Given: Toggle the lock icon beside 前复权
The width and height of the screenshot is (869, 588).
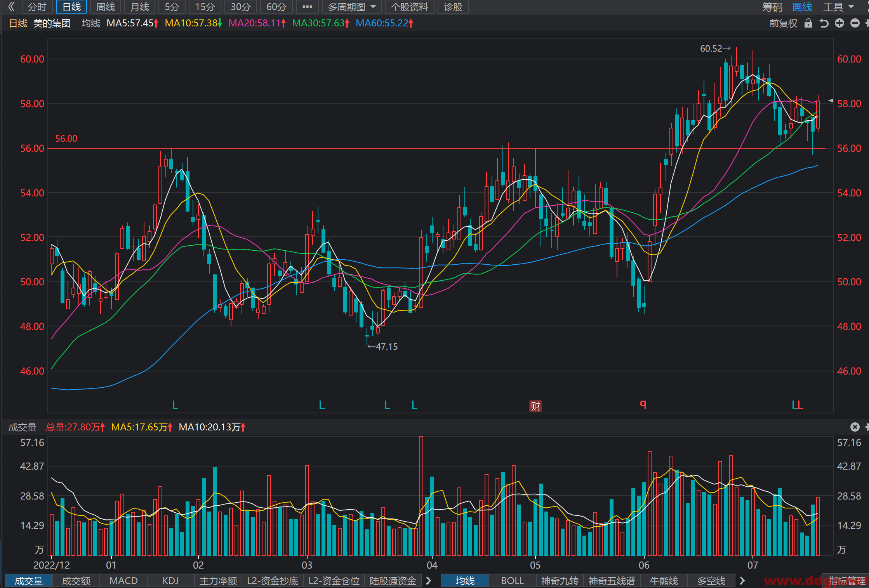Looking at the screenshot, I should point(808,23).
